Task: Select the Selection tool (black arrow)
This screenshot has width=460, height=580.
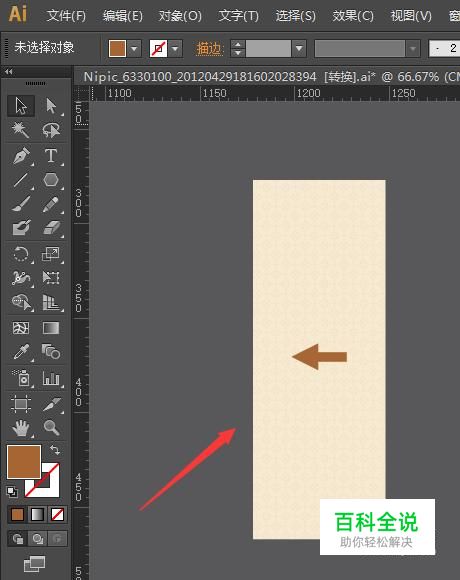Action: [21, 106]
